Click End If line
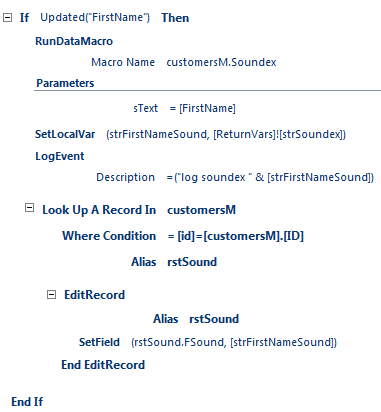 coord(27,402)
